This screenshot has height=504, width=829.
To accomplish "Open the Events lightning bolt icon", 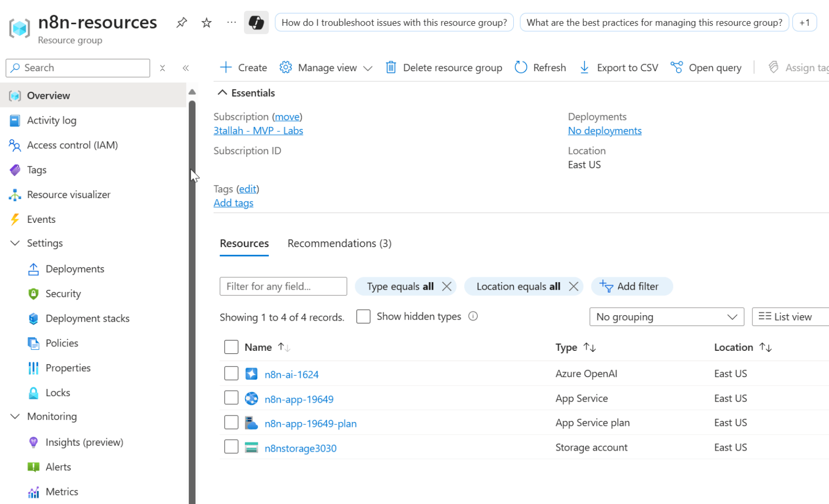I will pos(16,219).
